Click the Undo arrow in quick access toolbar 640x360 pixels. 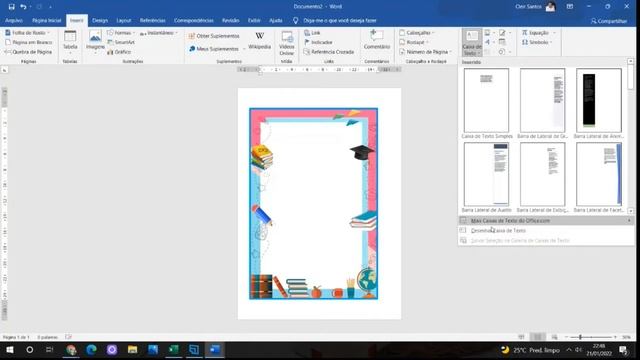[x=23, y=7]
